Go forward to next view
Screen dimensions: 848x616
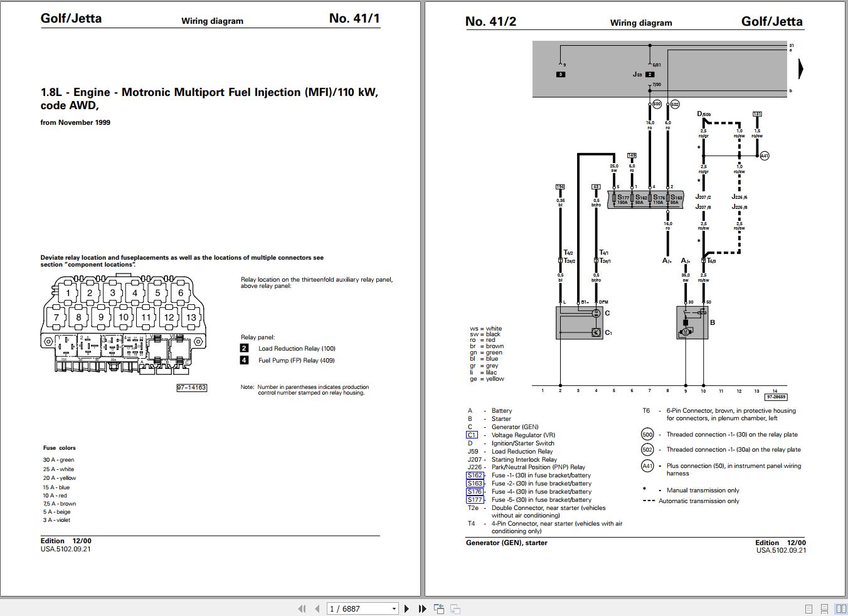[455, 608]
